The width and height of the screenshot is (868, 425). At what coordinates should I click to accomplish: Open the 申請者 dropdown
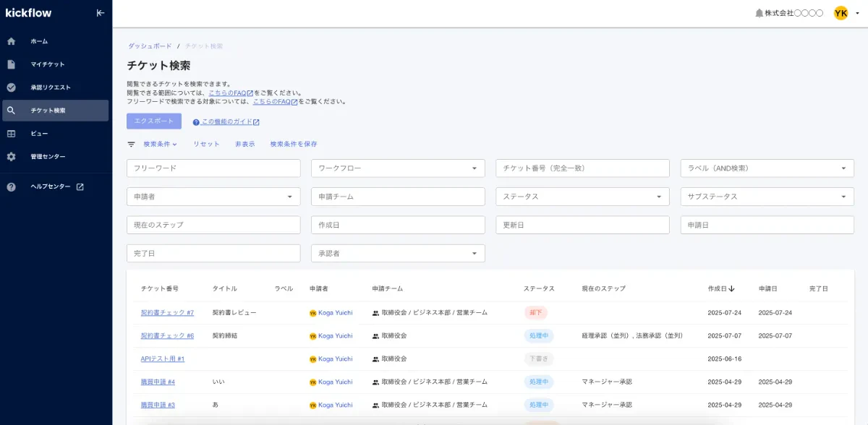(213, 197)
